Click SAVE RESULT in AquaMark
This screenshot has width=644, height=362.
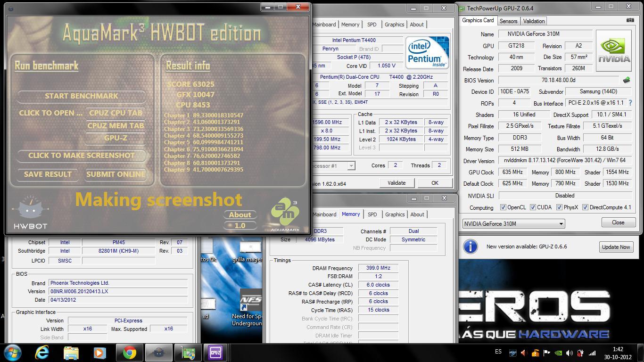coord(48,174)
